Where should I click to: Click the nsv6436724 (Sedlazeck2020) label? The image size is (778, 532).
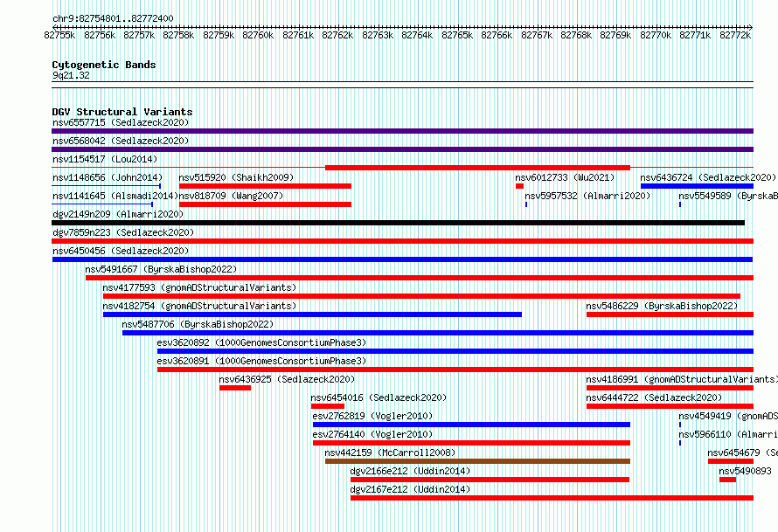[708, 177]
